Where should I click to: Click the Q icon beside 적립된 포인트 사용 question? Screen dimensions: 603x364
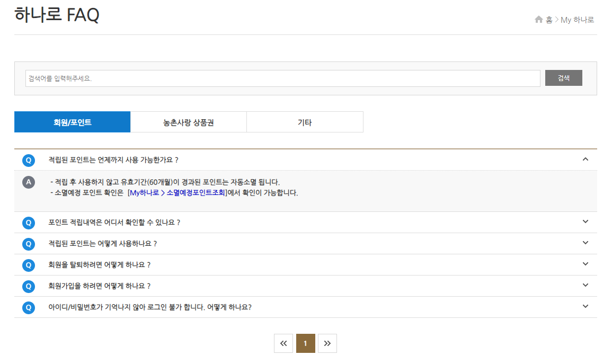pos(29,243)
